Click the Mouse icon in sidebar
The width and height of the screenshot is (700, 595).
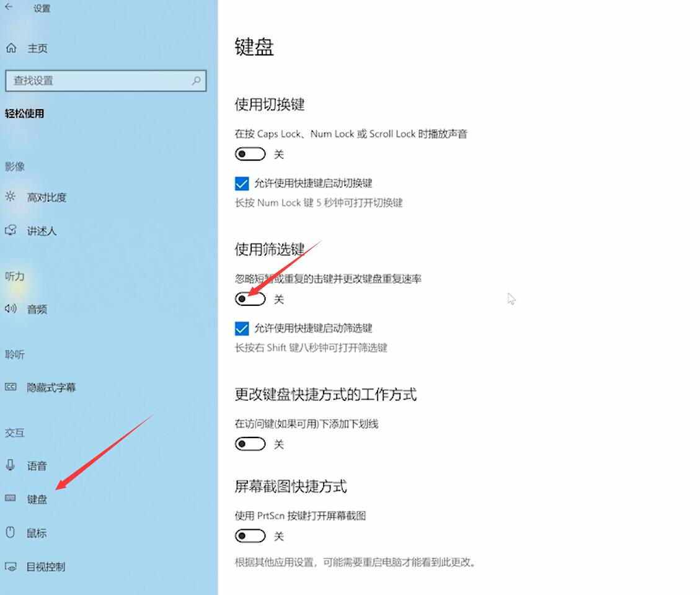[11, 532]
